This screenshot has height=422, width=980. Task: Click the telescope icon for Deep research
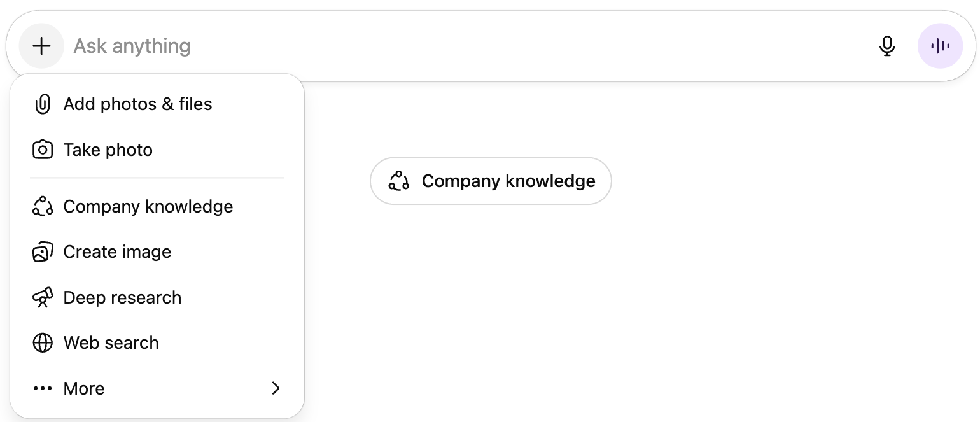point(43,297)
